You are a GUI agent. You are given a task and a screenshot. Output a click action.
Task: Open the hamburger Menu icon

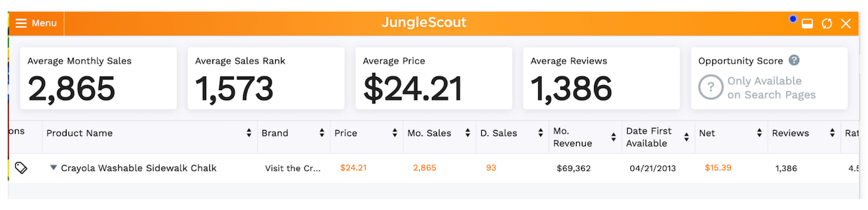21,23
